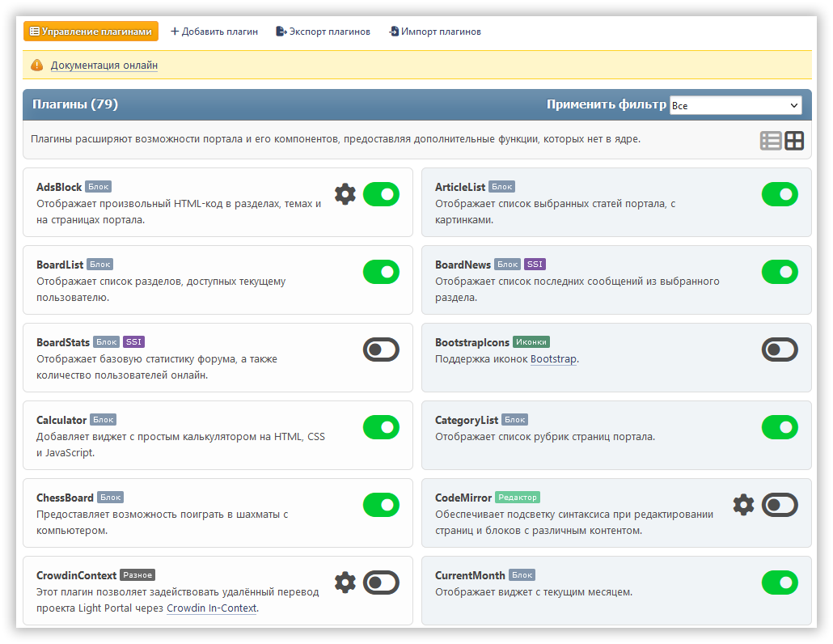Turn off the Calculator plugin switch
833x644 pixels.
381,427
